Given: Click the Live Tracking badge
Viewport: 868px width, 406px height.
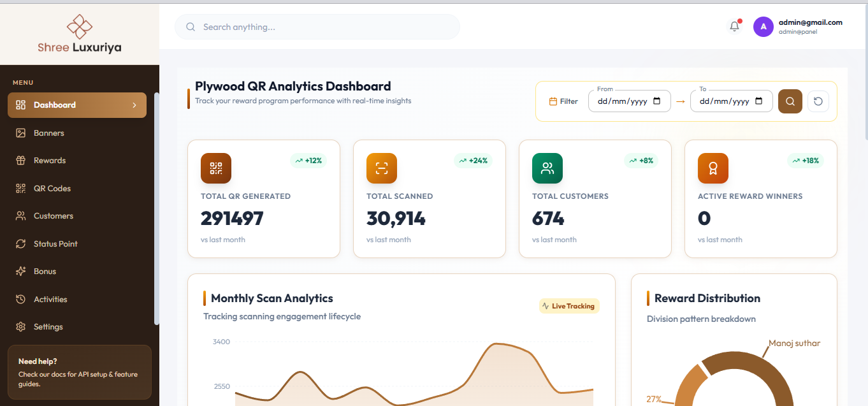Looking at the screenshot, I should click(x=569, y=306).
